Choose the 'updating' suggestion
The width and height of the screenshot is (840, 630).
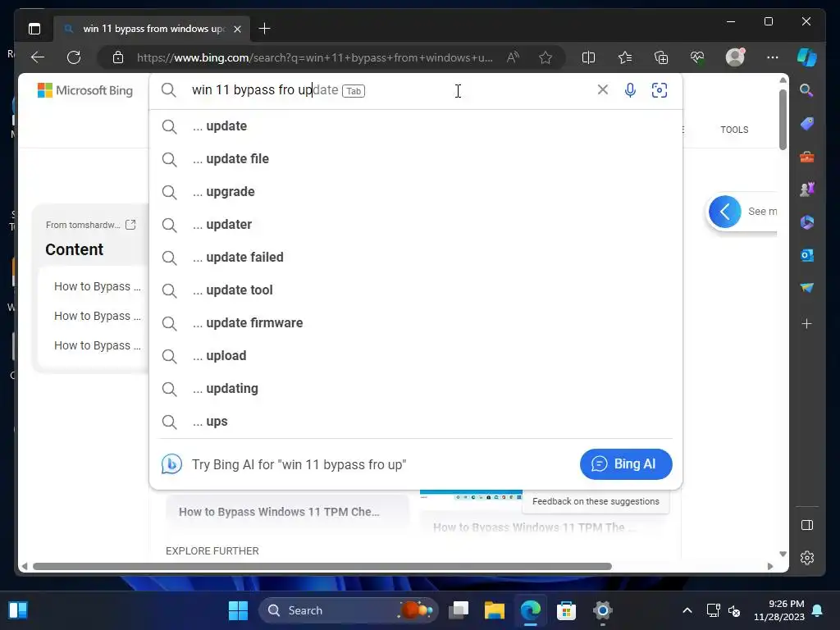click(x=416, y=388)
